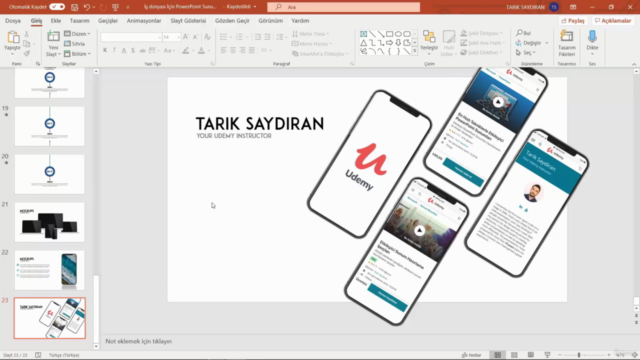
Task: Select the text box shape in gallery
Action: 363,34
